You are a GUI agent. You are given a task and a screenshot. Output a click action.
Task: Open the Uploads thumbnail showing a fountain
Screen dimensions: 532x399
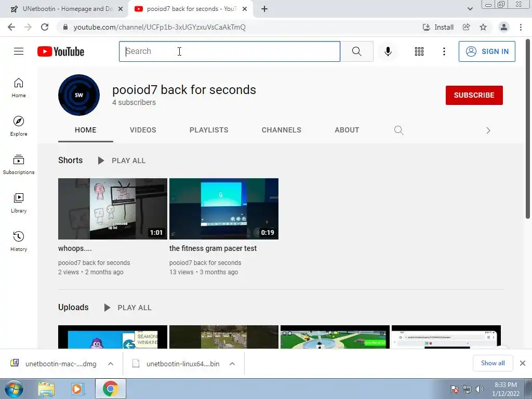click(335, 337)
